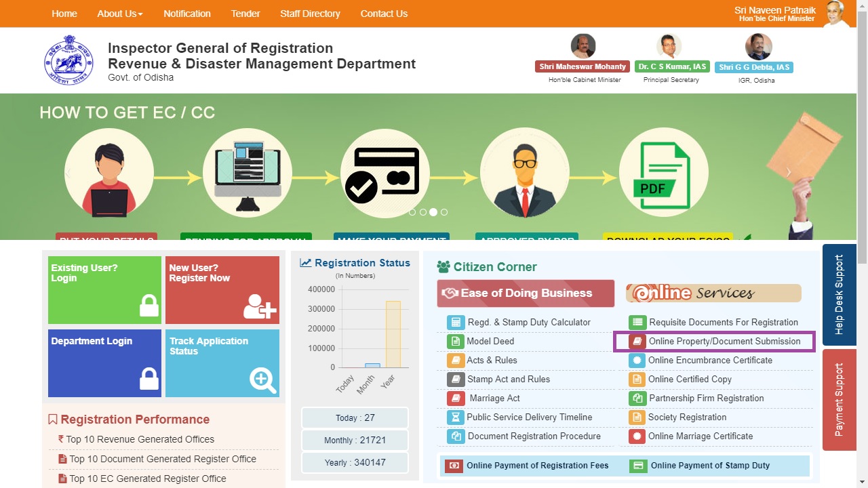Screen dimensions: 868x488
Task: Click the New User register person icon
Action: coord(260,306)
